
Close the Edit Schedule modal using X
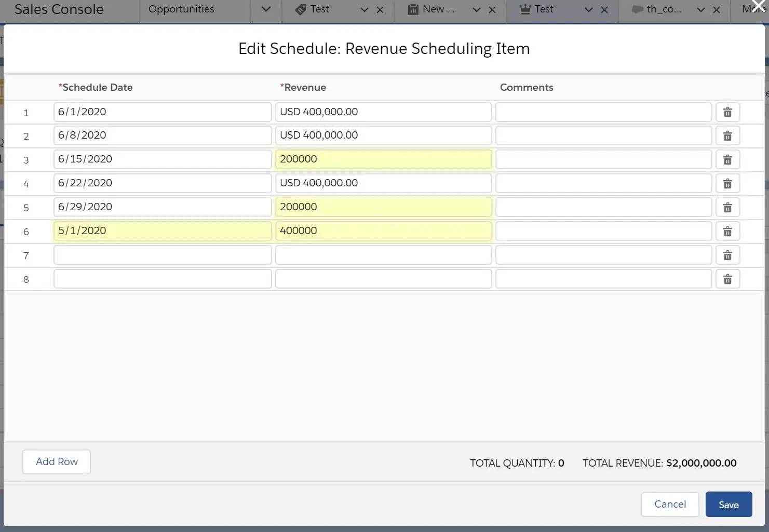[759, 6]
